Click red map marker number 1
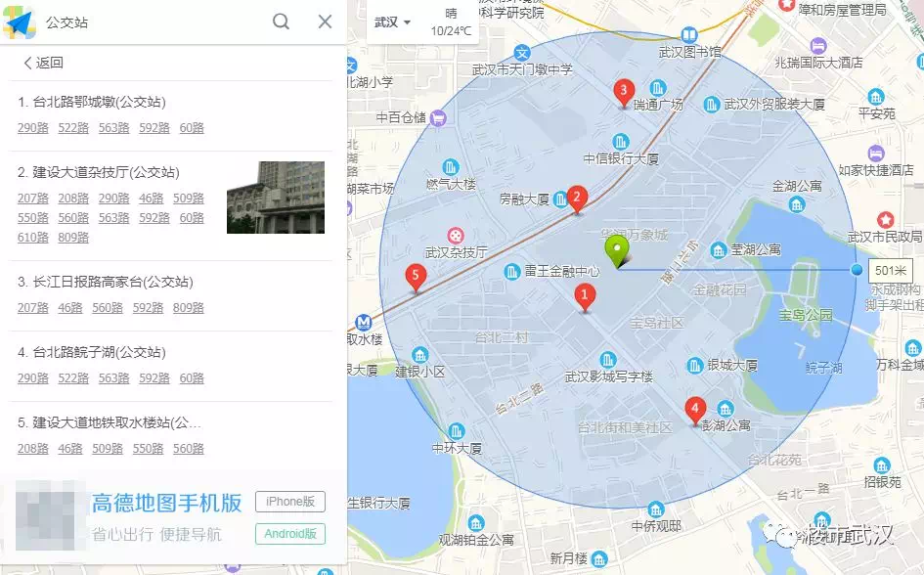Image resolution: width=924 pixels, height=575 pixels. click(x=585, y=297)
